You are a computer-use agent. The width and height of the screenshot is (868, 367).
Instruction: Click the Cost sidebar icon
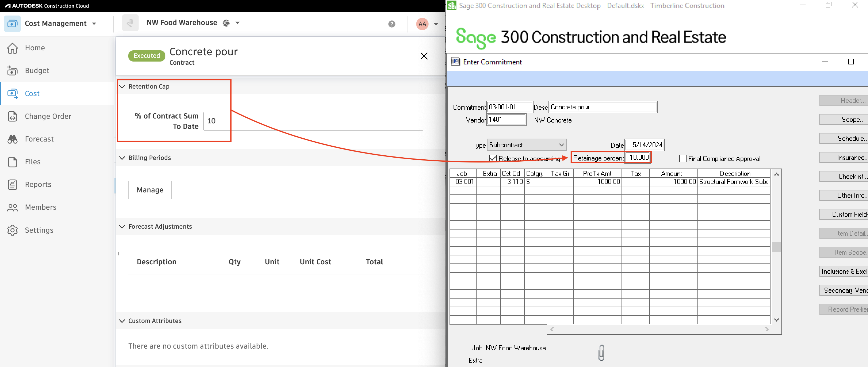(12, 94)
